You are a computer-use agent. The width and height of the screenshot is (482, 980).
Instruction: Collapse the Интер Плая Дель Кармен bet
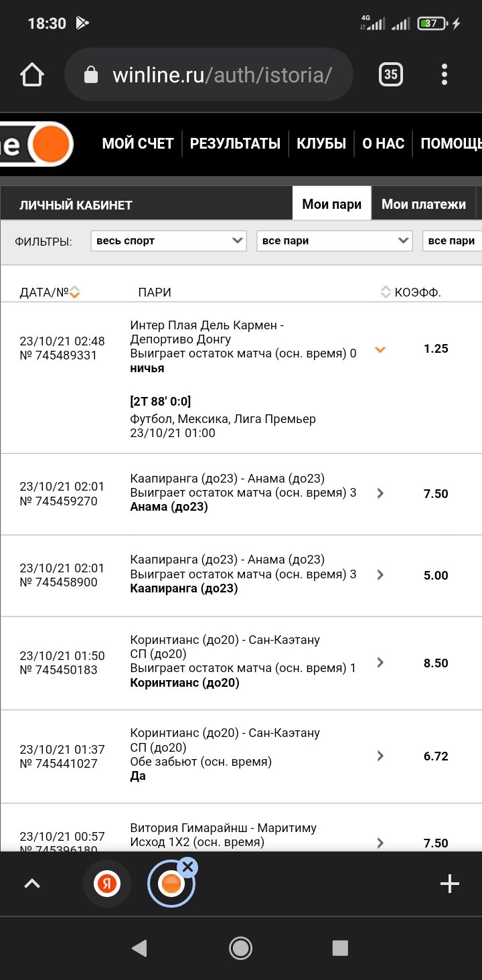(x=380, y=349)
